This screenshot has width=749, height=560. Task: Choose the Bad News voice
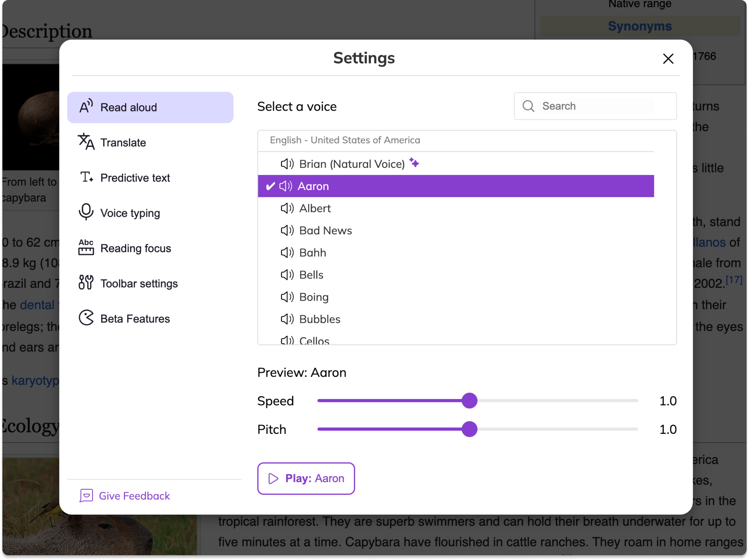point(456,230)
